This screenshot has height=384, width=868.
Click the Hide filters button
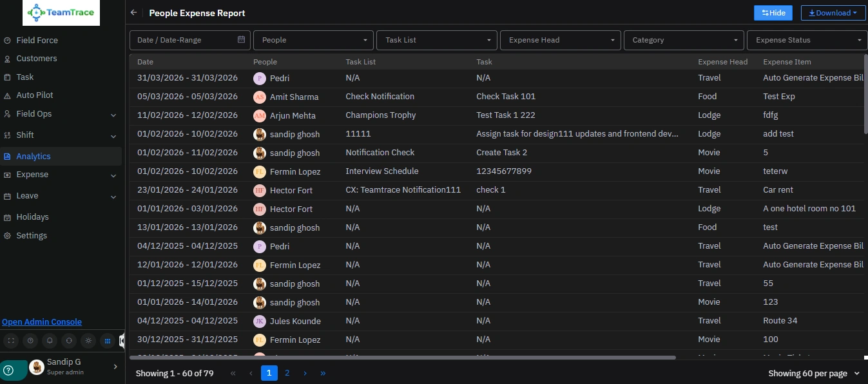coord(773,13)
